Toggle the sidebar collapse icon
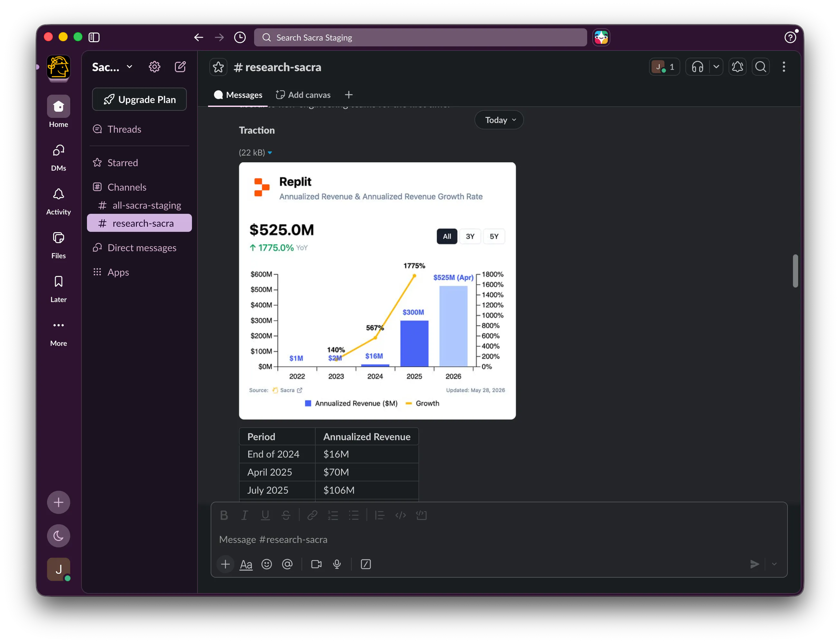840x644 pixels. (x=94, y=37)
